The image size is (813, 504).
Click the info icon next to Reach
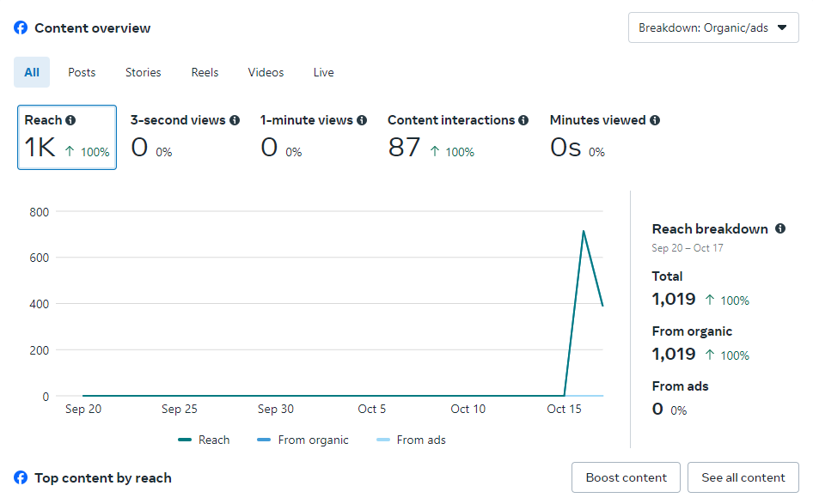[x=70, y=121]
